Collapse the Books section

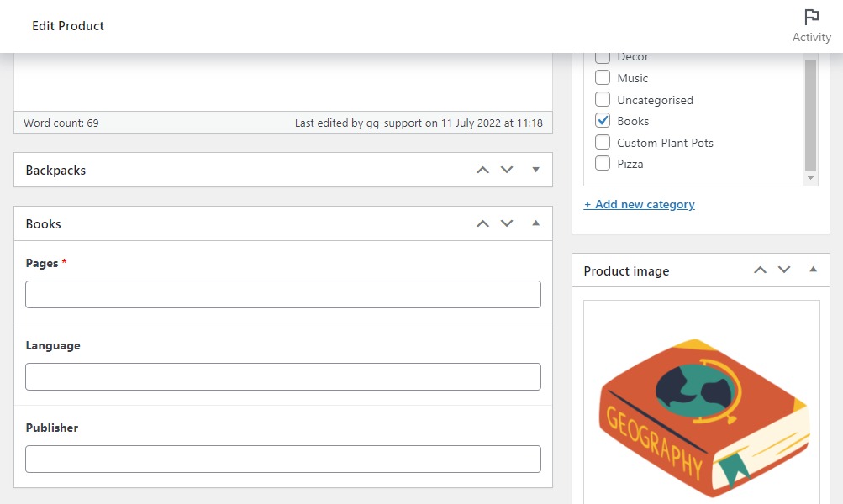[x=535, y=223]
